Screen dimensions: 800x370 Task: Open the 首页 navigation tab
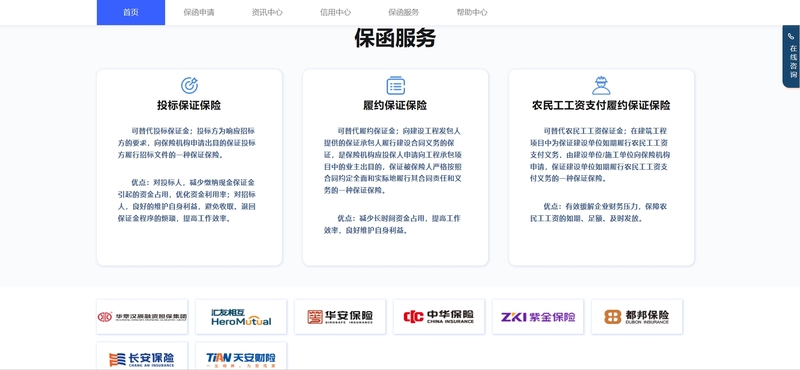pyautogui.click(x=131, y=12)
